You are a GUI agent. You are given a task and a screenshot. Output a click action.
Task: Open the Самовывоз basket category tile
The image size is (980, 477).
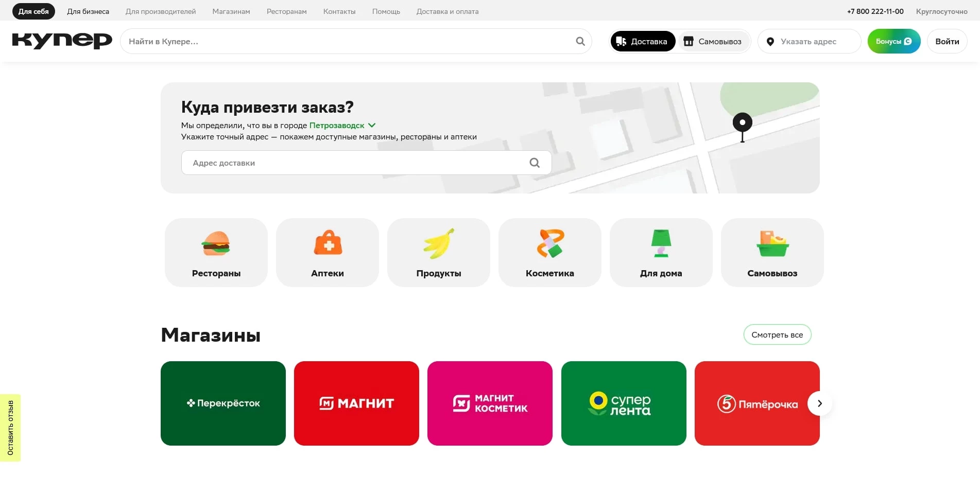pos(772,252)
